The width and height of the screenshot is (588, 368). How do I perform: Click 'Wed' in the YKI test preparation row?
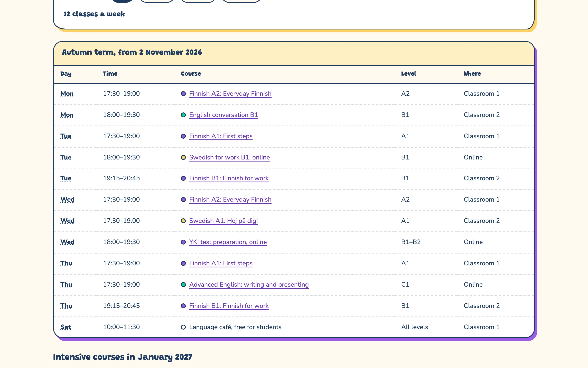point(67,242)
